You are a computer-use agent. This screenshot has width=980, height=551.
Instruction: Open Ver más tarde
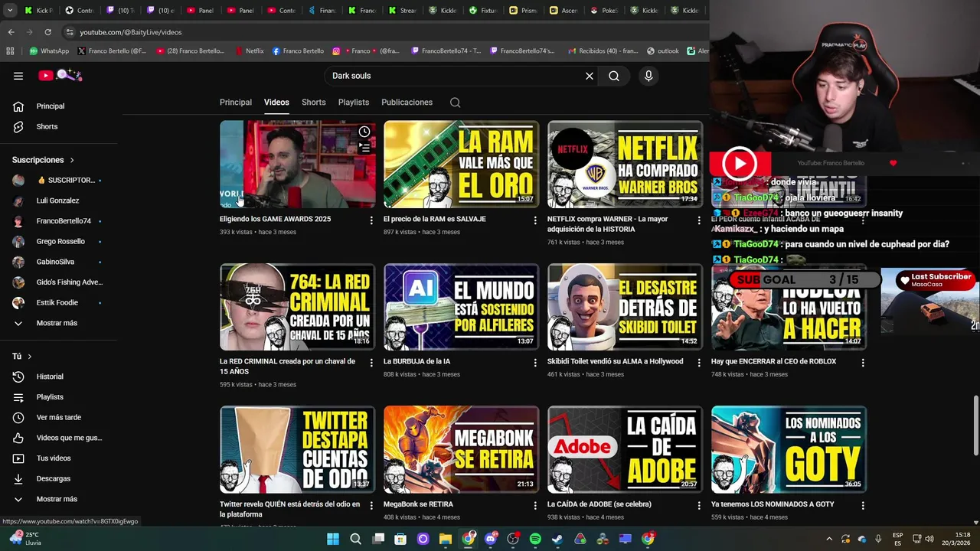pyautogui.click(x=58, y=417)
